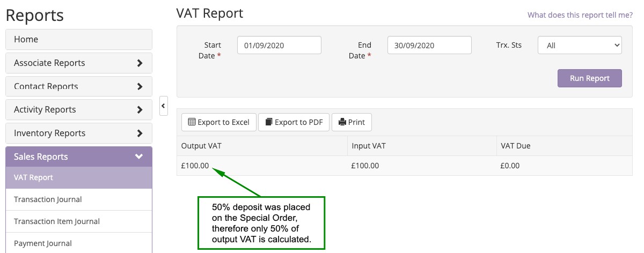Expand Activity Reports chevron arrow
Screen dimensions: 644x253
pos(140,110)
